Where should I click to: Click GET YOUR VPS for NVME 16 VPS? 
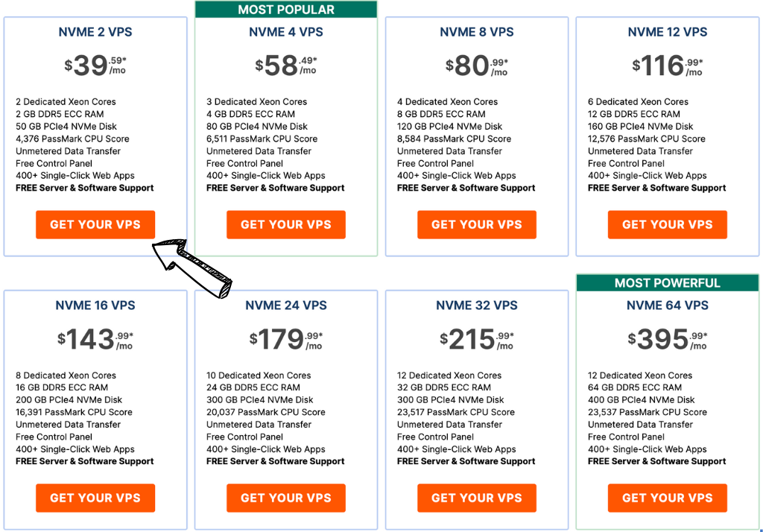pyautogui.click(x=95, y=498)
